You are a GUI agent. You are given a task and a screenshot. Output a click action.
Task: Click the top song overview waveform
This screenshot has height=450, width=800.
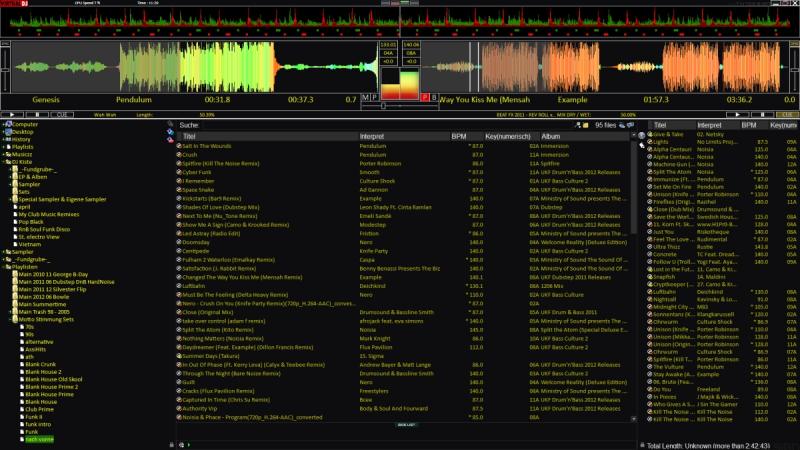pyautogui.click(x=399, y=21)
